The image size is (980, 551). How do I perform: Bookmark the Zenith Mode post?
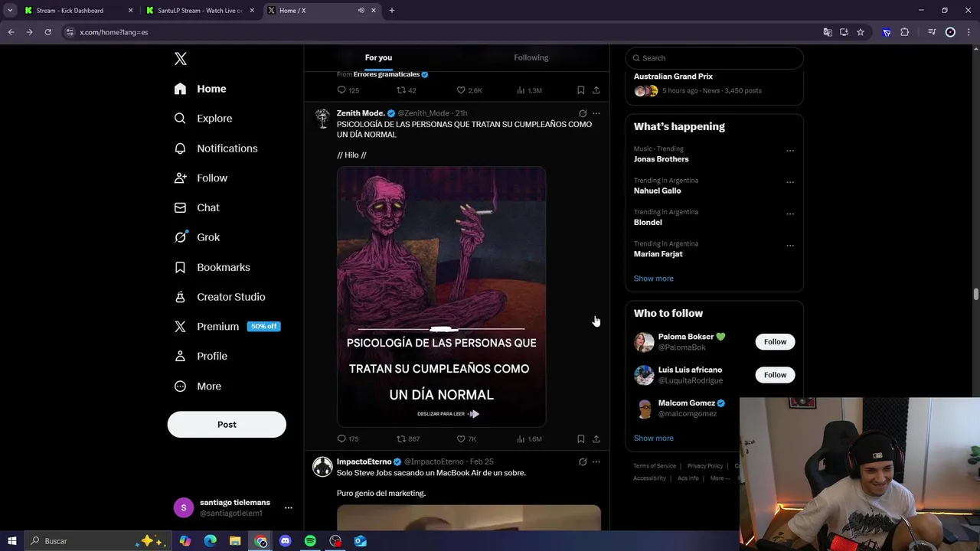[x=581, y=439]
